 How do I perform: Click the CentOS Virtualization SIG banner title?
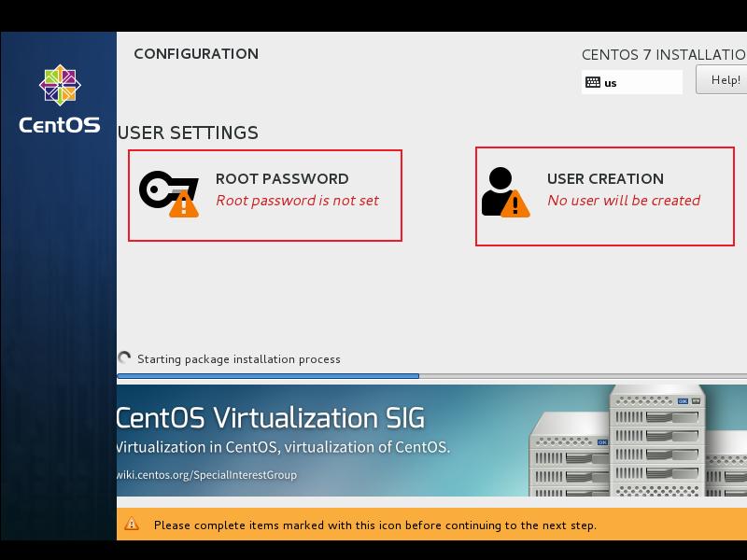click(x=270, y=417)
